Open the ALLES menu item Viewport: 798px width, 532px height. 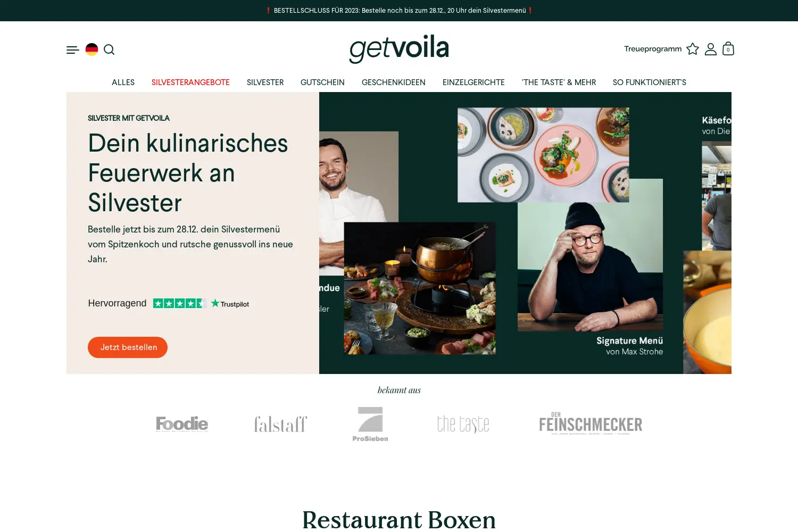click(123, 82)
